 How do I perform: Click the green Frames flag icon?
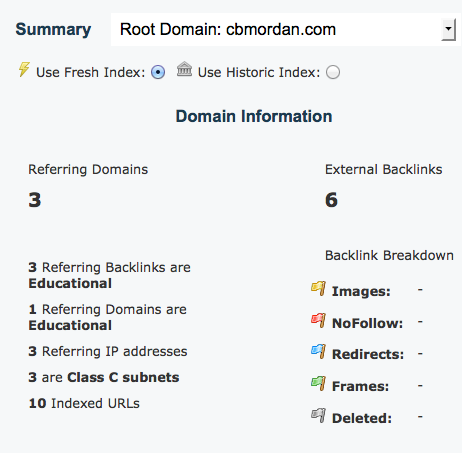pos(319,384)
